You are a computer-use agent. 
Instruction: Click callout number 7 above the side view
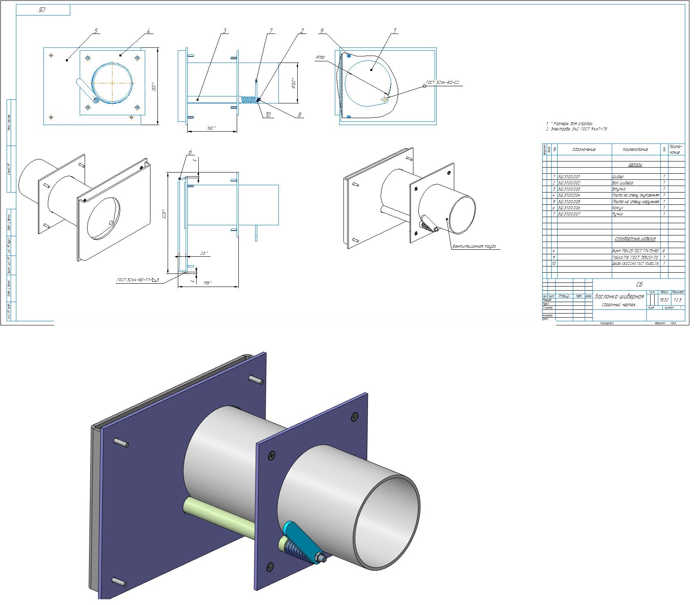click(270, 31)
